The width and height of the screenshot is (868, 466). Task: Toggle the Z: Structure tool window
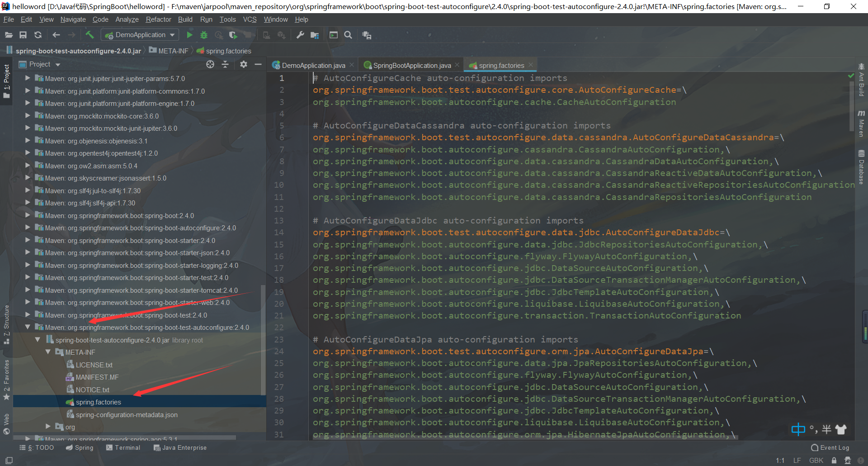tap(6, 324)
